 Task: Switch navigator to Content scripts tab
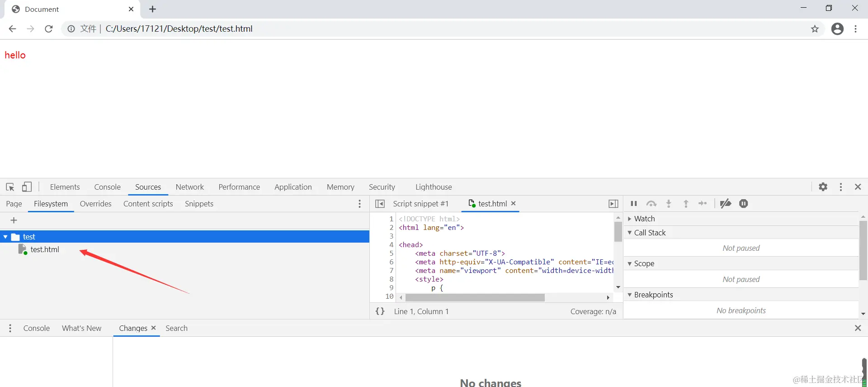point(148,204)
